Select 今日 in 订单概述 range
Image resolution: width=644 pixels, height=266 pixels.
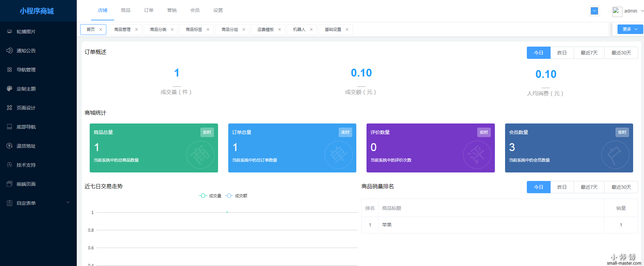point(539,53)
